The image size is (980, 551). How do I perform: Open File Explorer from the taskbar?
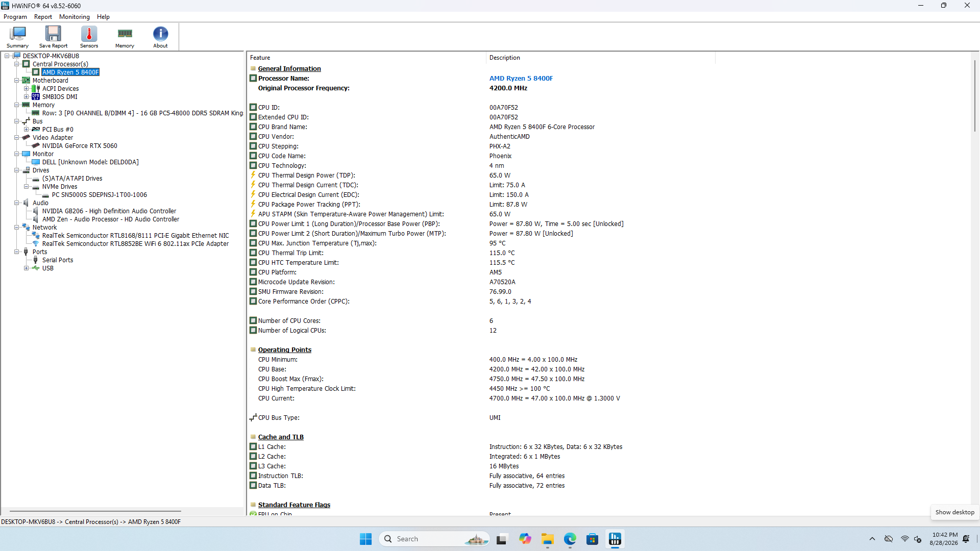tap(548, 539)
